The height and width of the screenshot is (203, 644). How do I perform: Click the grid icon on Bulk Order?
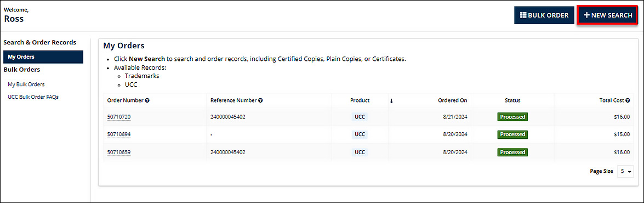point(523,15)
